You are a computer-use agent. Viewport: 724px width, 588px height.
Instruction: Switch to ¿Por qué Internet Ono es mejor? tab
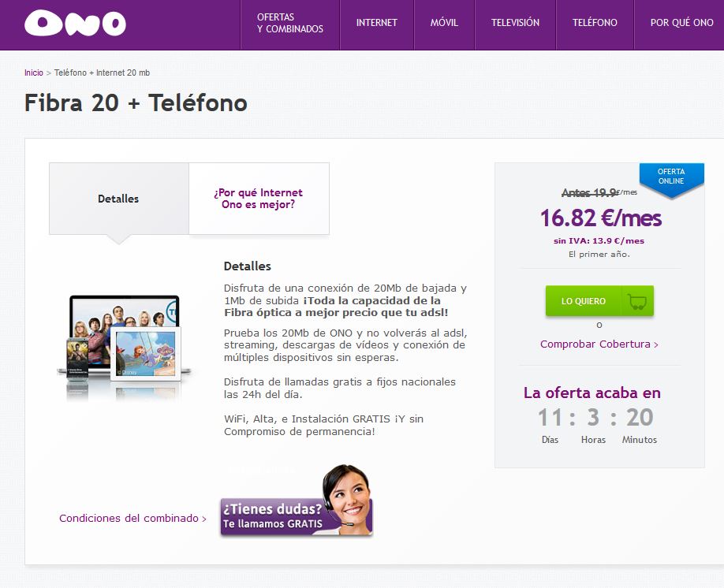point(259,199)
